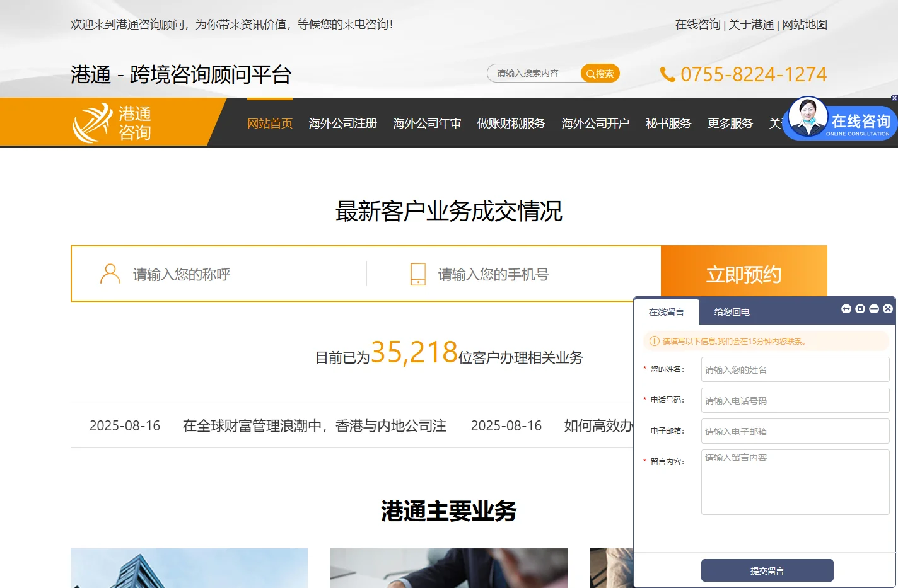The width and height of the screenshot is (898, 588).
Task: Switch to the 给您回电 tab
Action: click(x=732, y=312)
